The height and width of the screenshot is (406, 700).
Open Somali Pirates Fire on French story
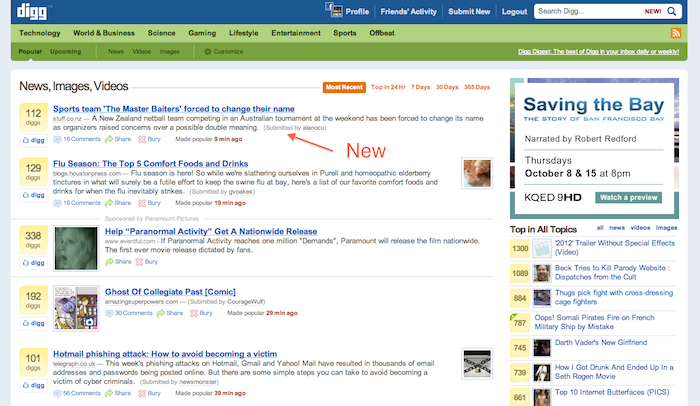[x=595, y=322]
